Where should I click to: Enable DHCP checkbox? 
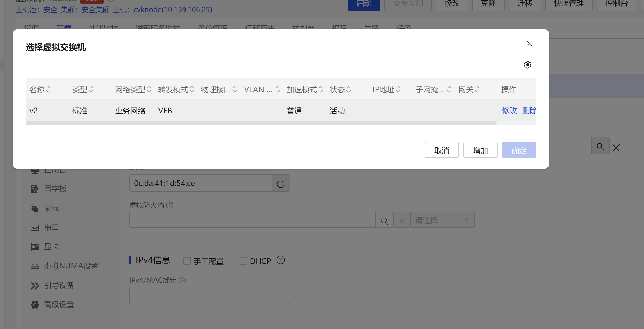243,261
